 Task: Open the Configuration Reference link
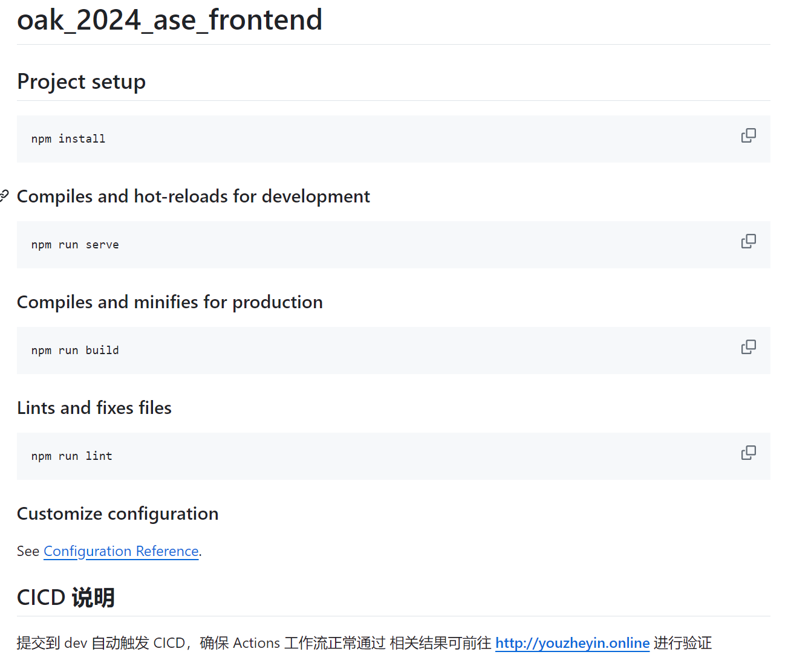pyautogui.click(x=121, y=551)
